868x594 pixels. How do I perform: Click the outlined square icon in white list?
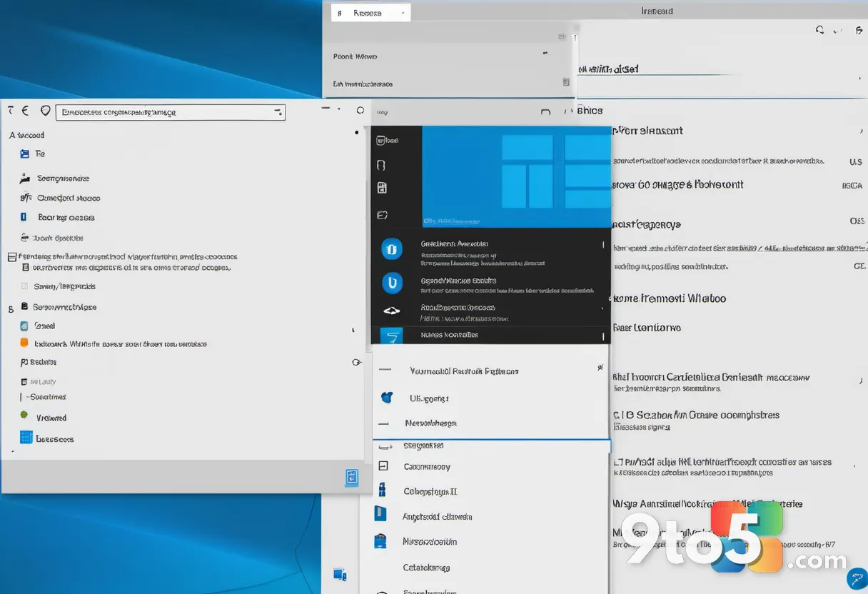click(383, 466)
